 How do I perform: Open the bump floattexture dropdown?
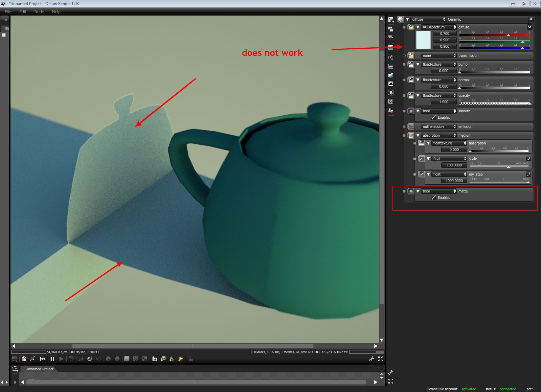tap(439, 64)
